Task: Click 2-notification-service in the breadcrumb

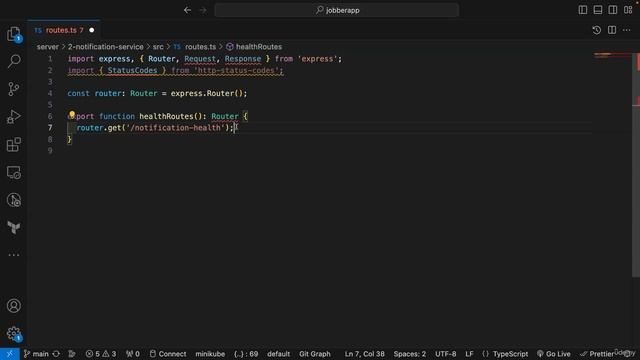Action: tap(106, 47)
